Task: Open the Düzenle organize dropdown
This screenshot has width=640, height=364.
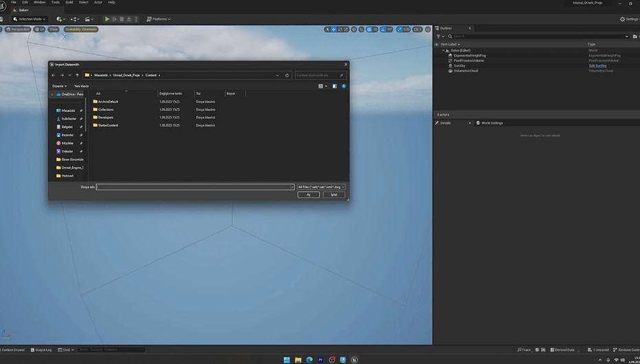Action: (x=60, y=87)
